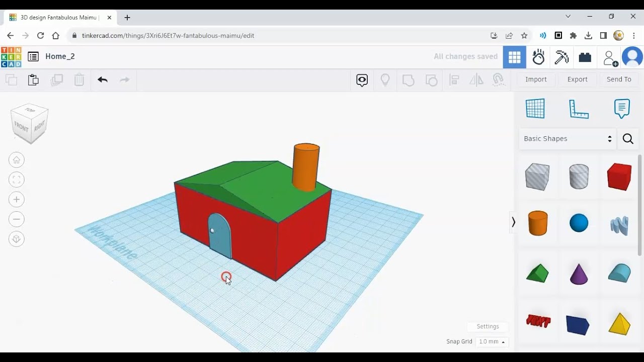Click the Ungroup shapes icon

coord(431,80)
